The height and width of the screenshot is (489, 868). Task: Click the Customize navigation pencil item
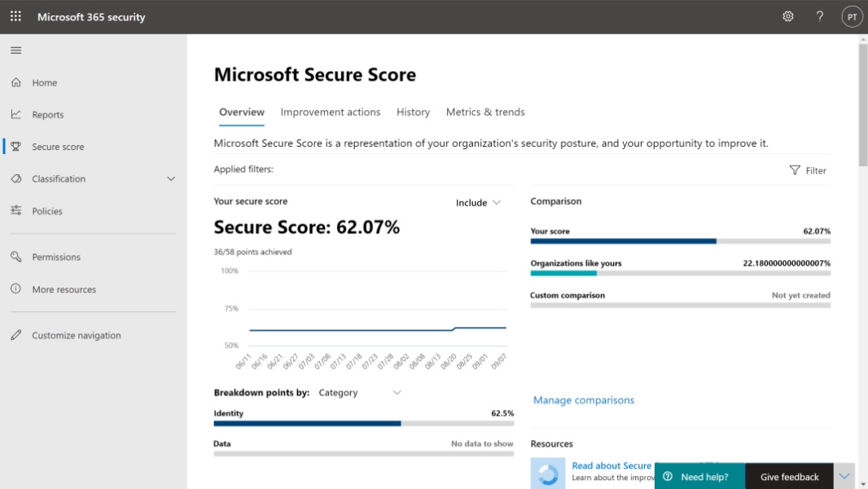(x=76, y=335)
